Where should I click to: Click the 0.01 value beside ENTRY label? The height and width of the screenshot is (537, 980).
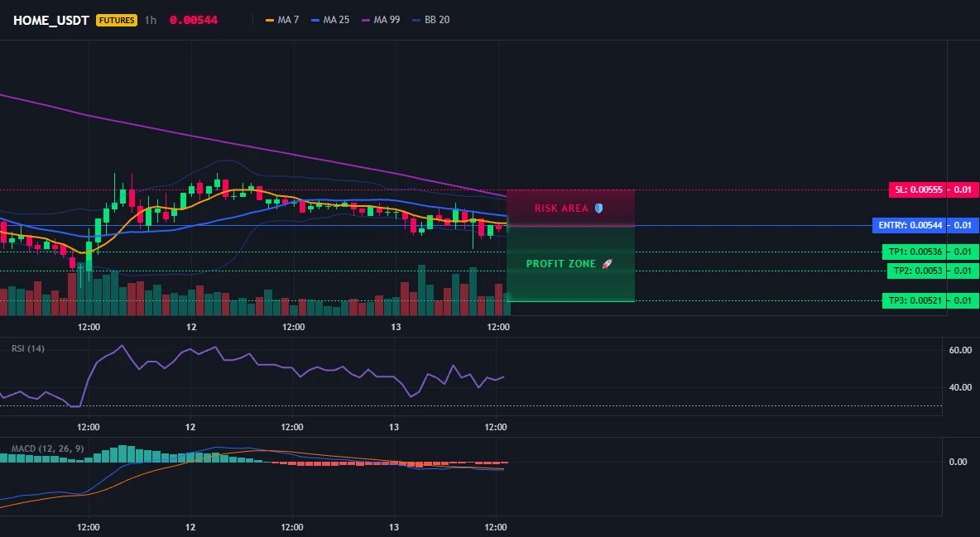pyautogui.click(x=963, y=225)
